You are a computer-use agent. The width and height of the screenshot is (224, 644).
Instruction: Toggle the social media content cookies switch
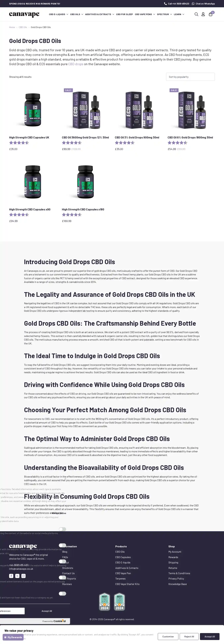tap(62, 529)
